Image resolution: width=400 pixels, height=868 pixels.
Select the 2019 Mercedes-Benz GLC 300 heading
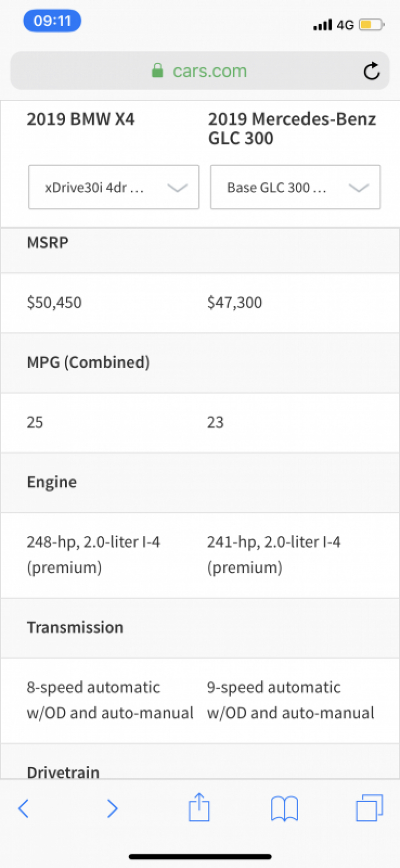(x=292, y=129)
